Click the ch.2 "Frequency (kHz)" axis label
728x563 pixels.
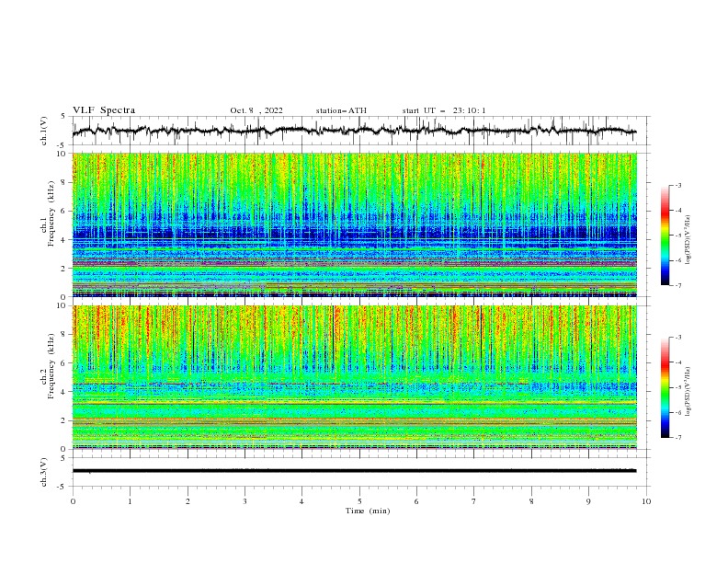51,366
